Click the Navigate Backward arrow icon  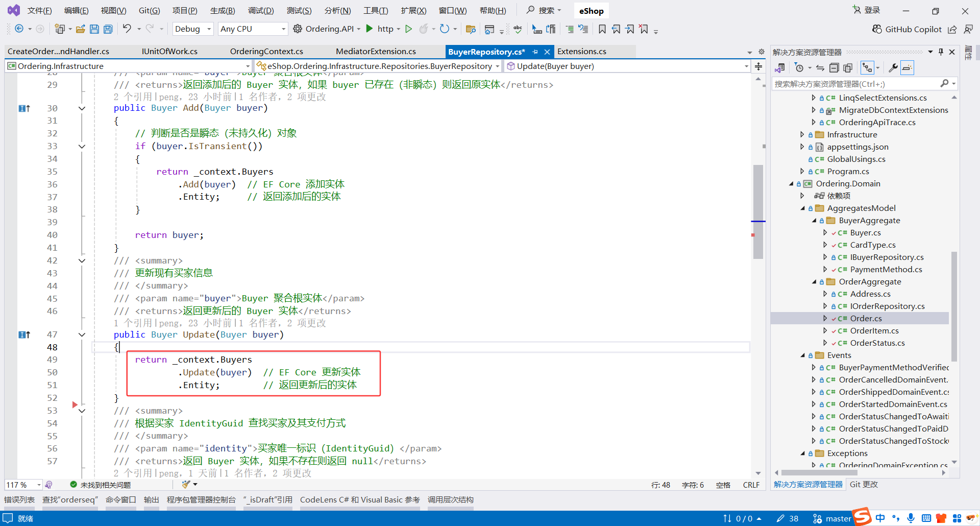point(18,29)
